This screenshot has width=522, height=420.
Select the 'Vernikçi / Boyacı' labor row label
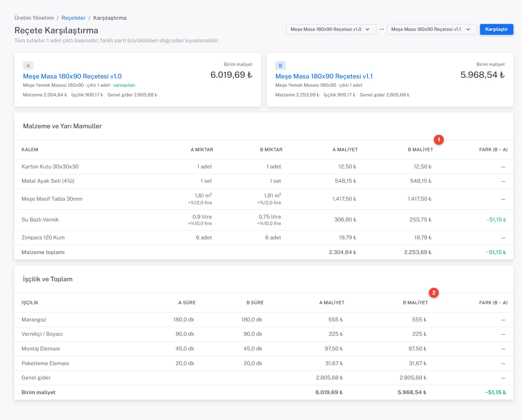pos(42,334)
